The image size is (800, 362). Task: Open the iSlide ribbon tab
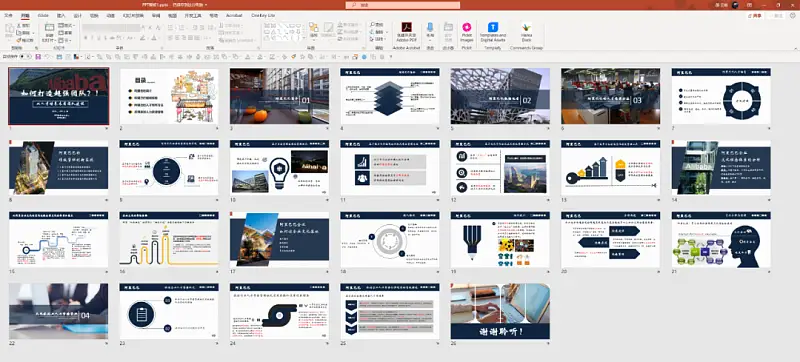click(43, 15)
